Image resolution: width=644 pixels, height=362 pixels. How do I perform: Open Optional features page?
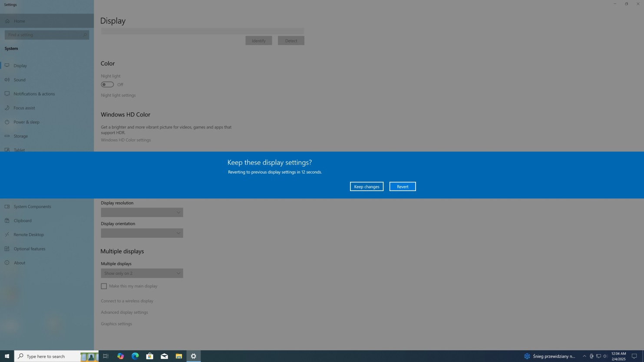[x=47, y=249]
